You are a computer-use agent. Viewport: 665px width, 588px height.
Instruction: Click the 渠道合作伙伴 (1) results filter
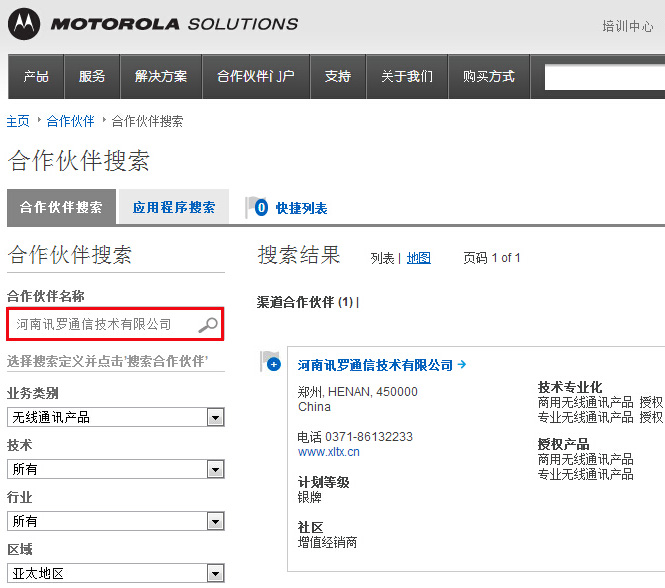[x=305, y=302]
